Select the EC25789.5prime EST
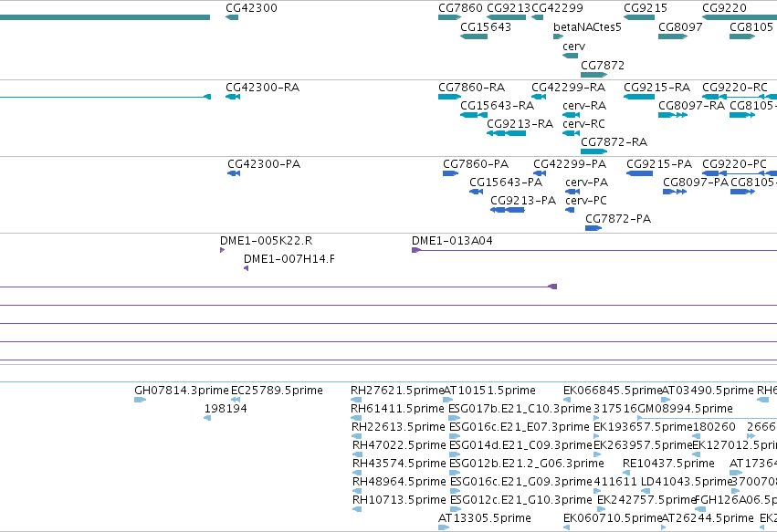This screenshot has height=532, width=777. [x=236, y=400]
